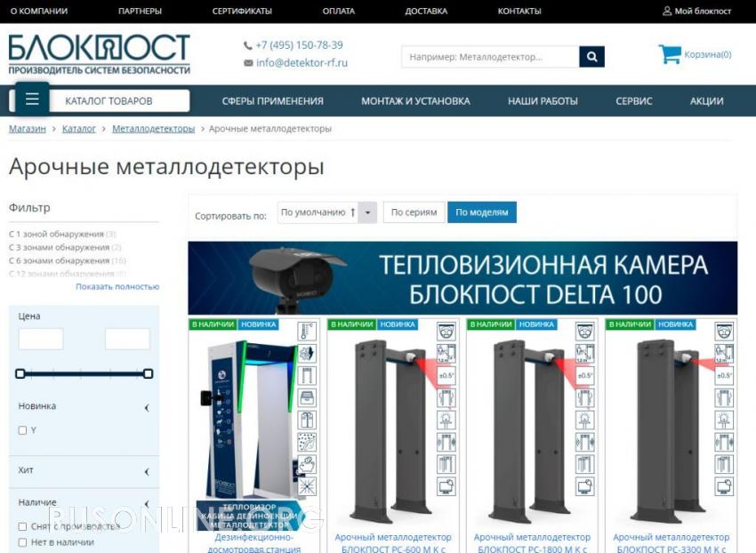Viewport: 756px width, 553px height.
Task: Open the 'По умолчанию' sort dropdown
Action: 327,212
